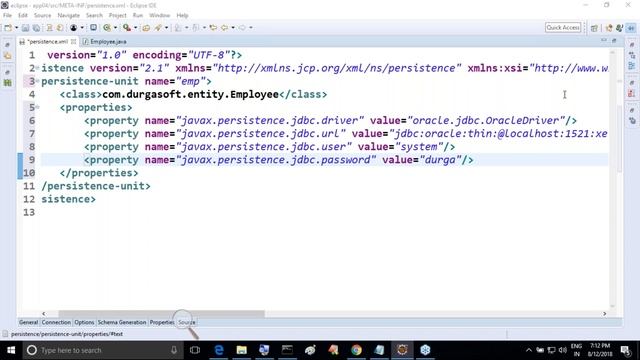Maximize the editor area
This screenshot has width=640, height=360.
(614, 41)
